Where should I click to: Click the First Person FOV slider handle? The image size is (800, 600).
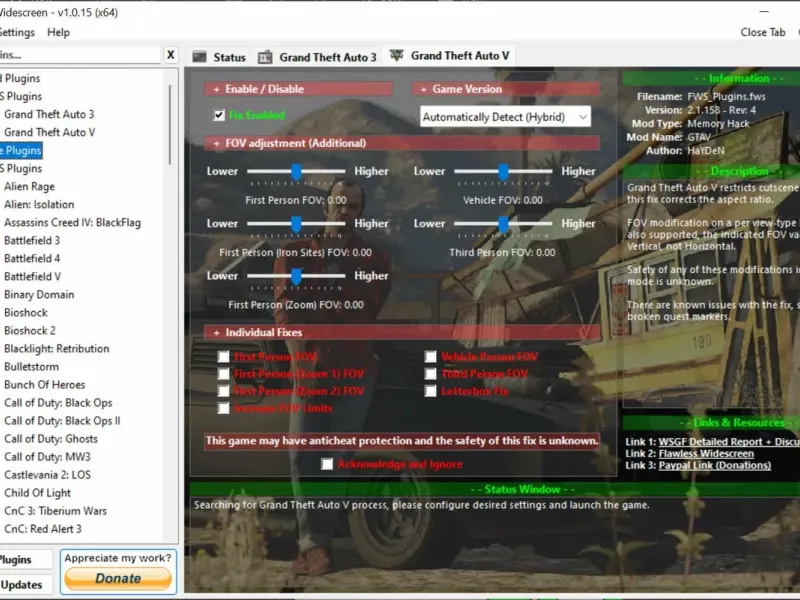(x=296, y=172)
